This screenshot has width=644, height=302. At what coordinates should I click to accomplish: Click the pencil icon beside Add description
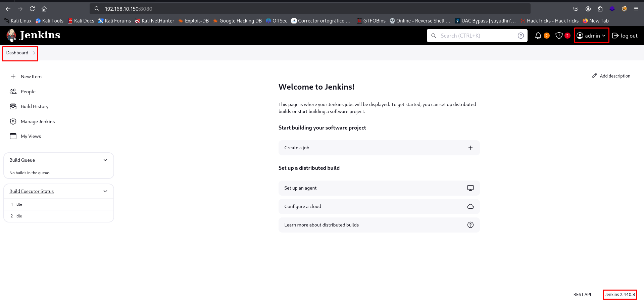coord(594,76)
